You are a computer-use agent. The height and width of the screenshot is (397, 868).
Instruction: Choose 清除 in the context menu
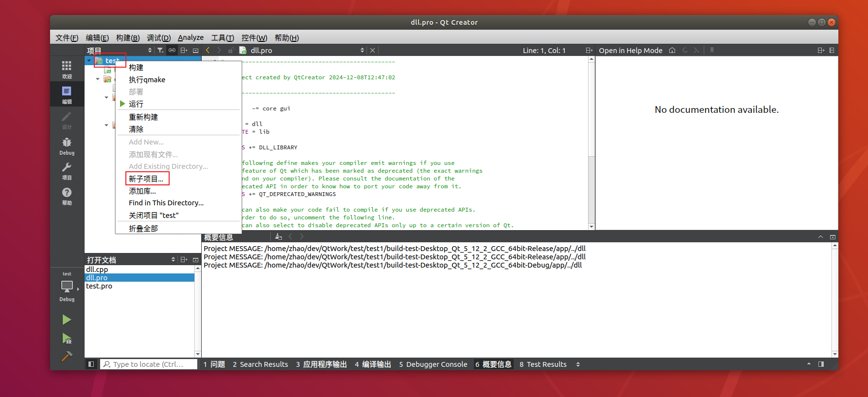178,129
